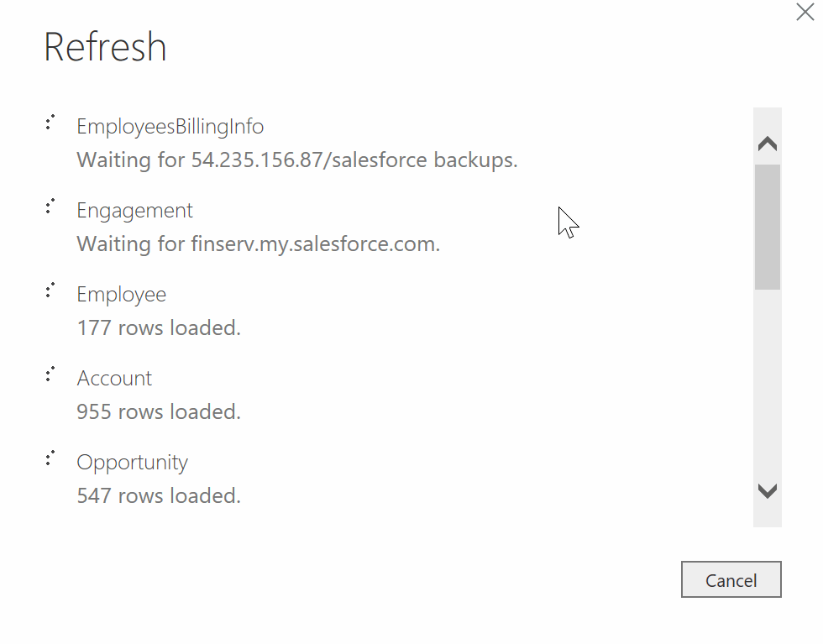The width and height of the screenshot is (823, 644).
Task: Click the loading spinner beside Opportunity
Action: click(50, 459)
